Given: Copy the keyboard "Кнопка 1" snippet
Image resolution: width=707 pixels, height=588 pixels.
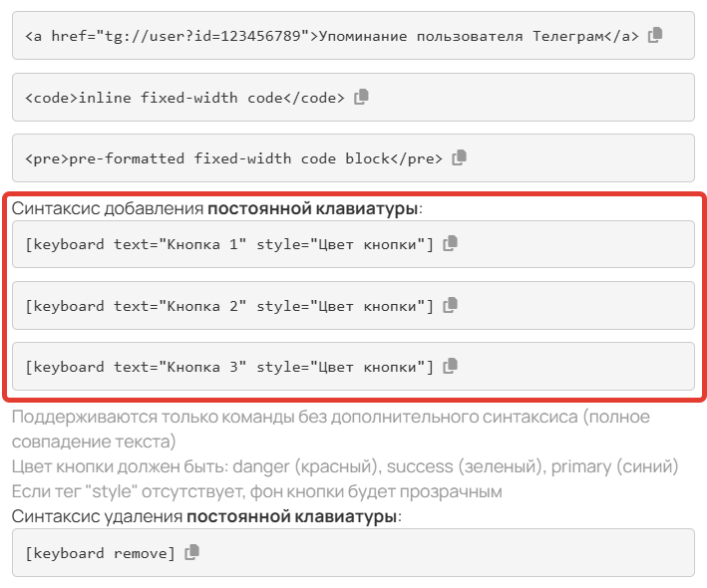Looking at the screenshot, I should [451, 243].
